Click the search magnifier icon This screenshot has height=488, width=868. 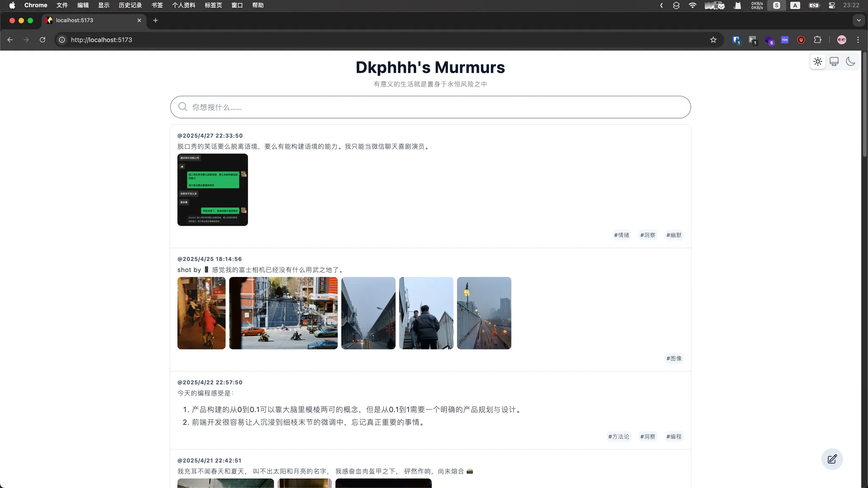coord(183,107)
